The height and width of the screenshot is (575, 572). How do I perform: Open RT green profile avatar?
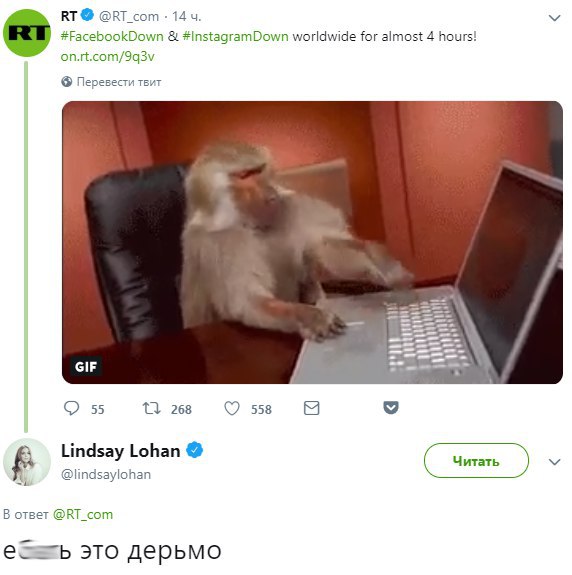[27, 33]
